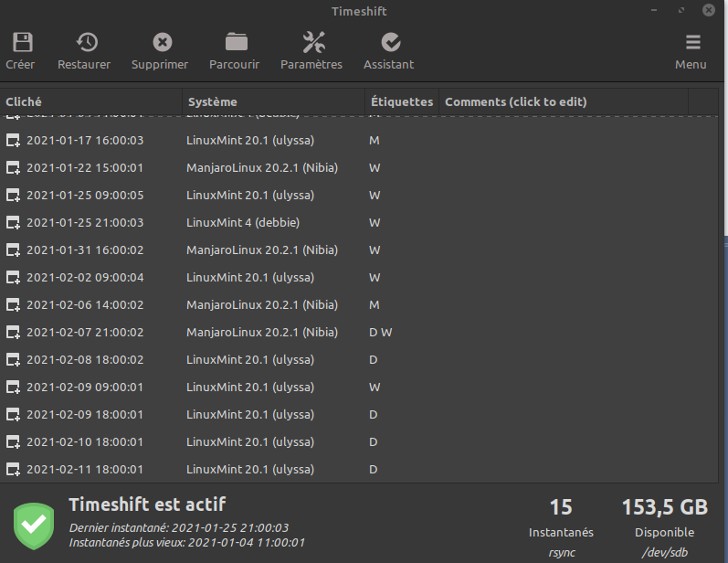Viewport: 728px width, 563px height.
Task: Select snapshot date 2021-02-07 21:00:02
Action: 85,332
